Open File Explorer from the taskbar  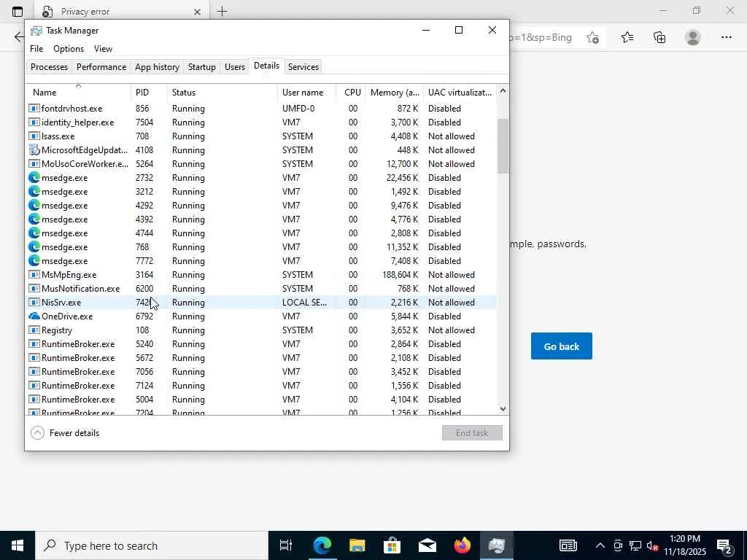(x=357, y=545)
